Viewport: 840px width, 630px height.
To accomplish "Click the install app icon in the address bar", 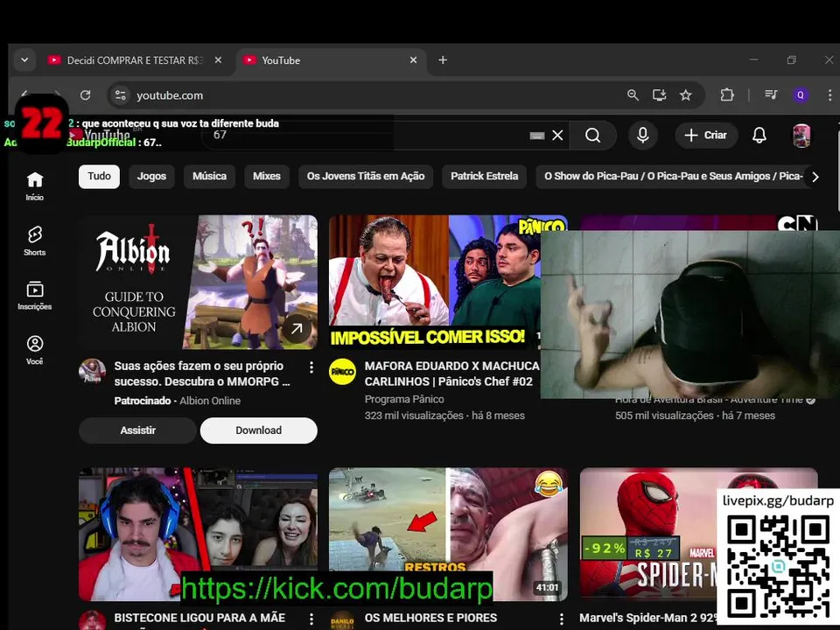I will pos(660,94).
